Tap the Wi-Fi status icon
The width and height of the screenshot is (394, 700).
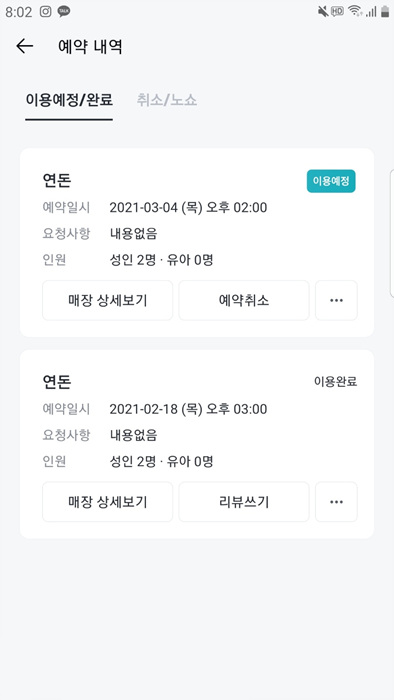point(355,12)
